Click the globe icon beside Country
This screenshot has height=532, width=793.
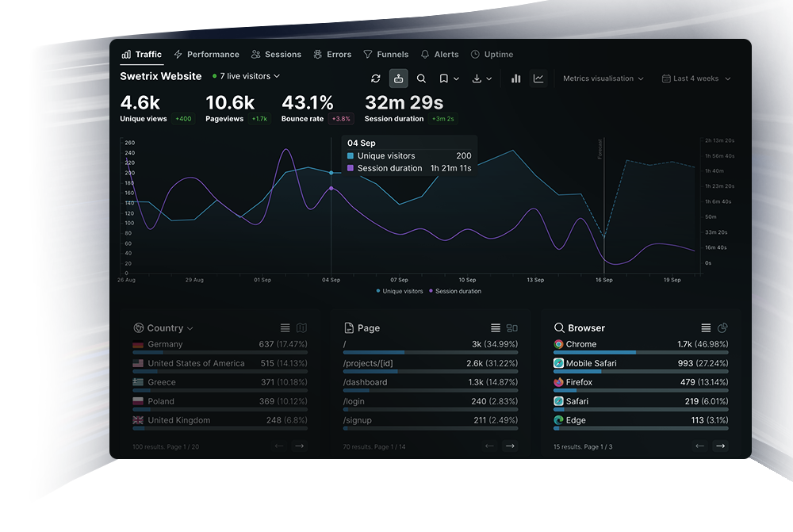click(139, 327)
